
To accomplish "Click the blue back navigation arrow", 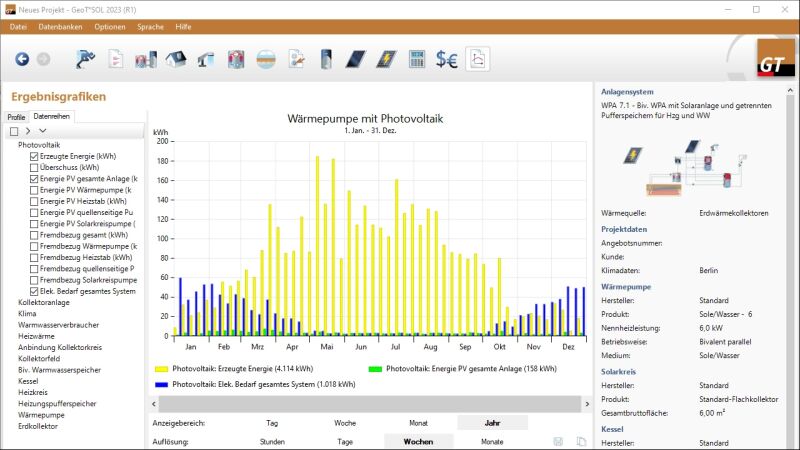I will click(x=22, y=59).
